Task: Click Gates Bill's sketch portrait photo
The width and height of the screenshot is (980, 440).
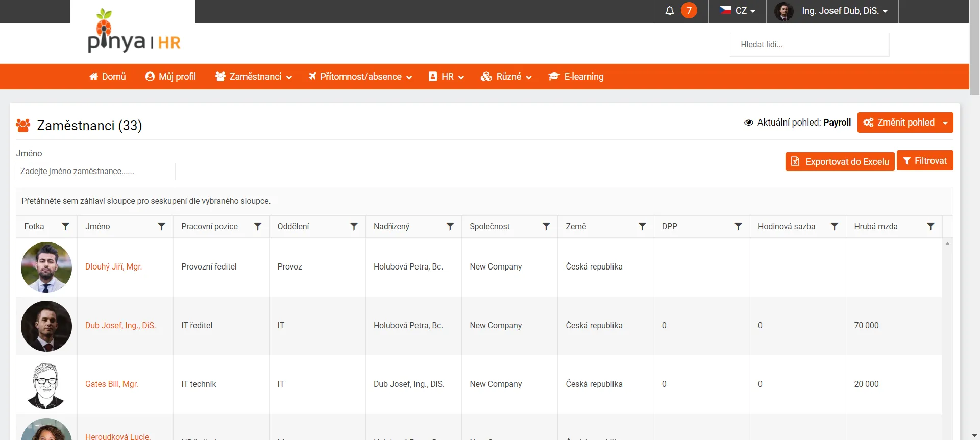Action: 46,385
